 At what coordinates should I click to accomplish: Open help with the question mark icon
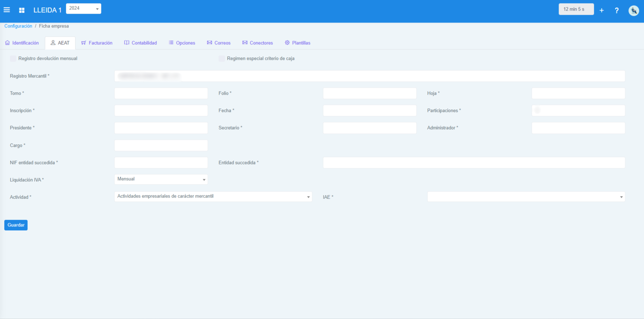tap(617, 11)
